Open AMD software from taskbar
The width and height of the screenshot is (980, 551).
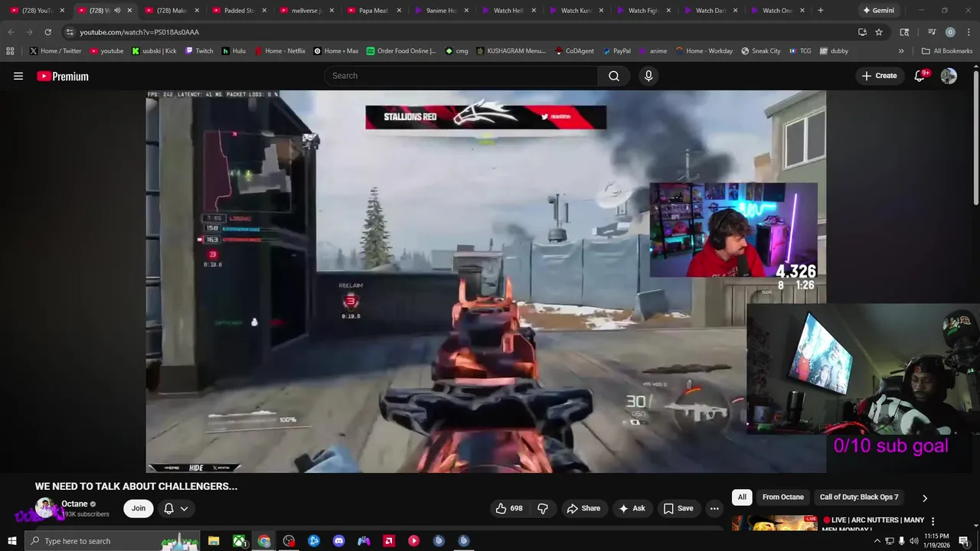388,541
